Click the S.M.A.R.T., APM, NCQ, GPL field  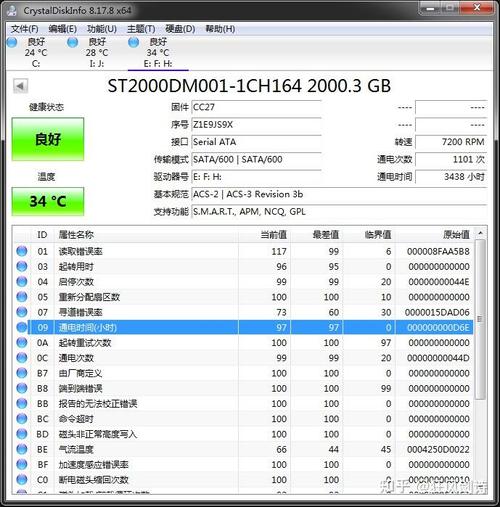tap(339, 211)
